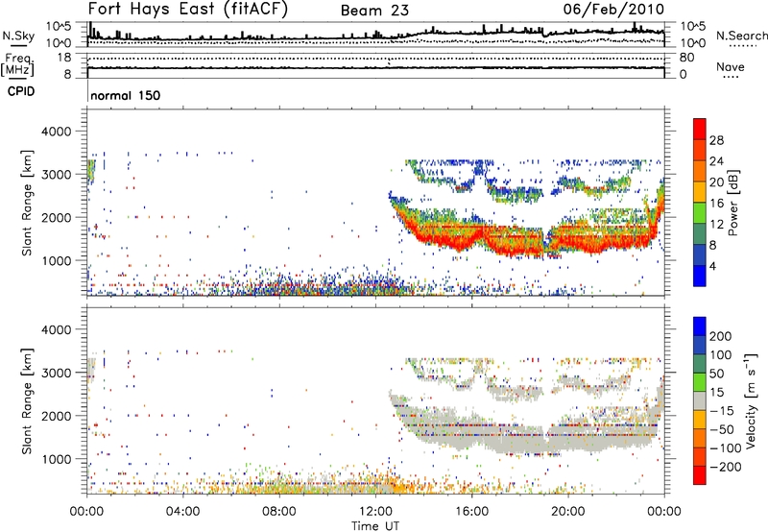
Task: Click the '04:00' time axis tick label
Action: point(182,512)
